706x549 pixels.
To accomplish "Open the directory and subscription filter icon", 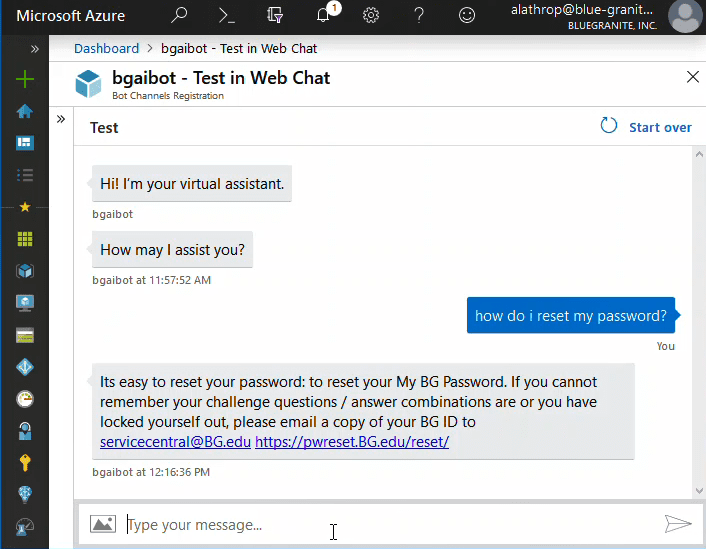I will point(275,15).
